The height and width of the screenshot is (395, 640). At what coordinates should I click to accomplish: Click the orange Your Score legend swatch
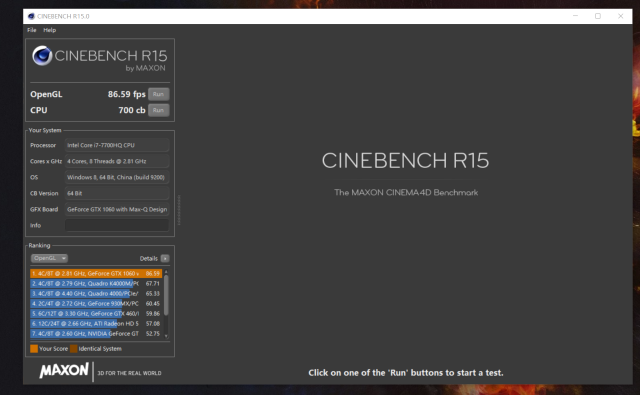tap(34, 348)
